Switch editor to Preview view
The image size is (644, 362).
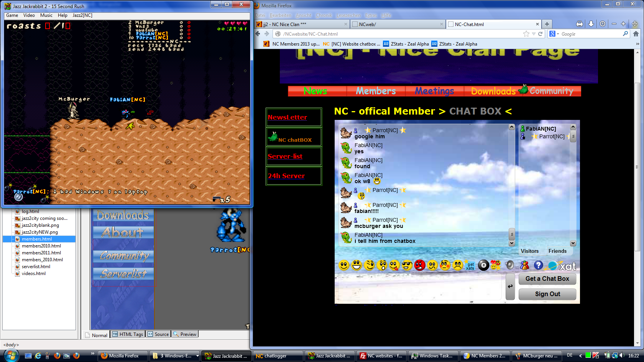pyautogui.click(x=184, y=334)
